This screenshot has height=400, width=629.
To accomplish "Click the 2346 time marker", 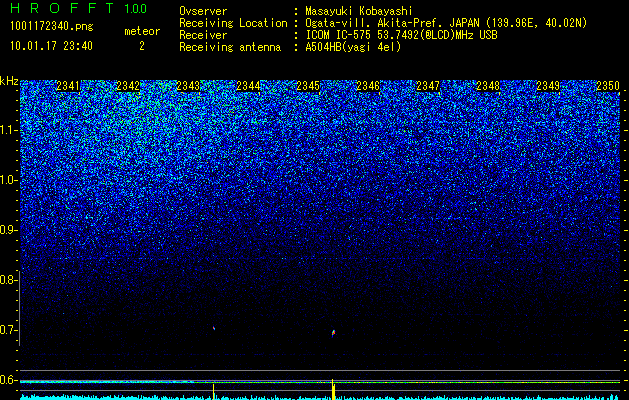I will click(368, 86).
